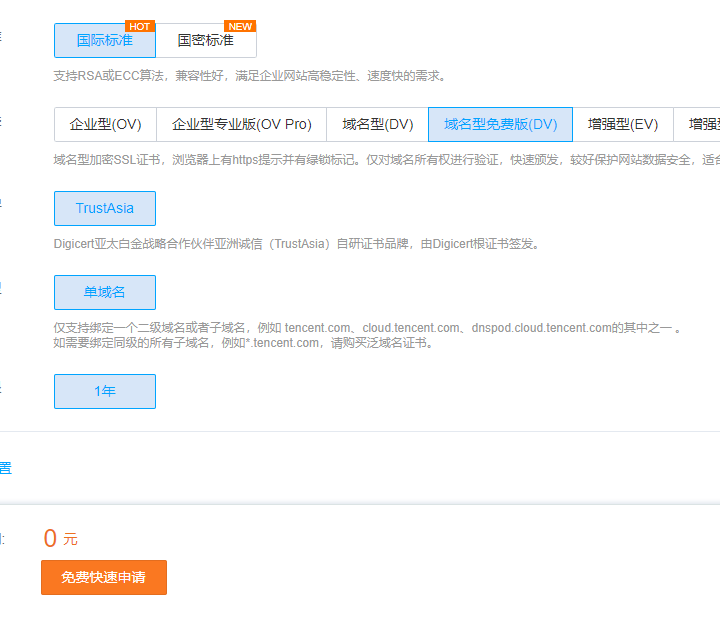Select the 1年 validity period
This screenshot has height=626, width=720.
[x=105, y=392]
